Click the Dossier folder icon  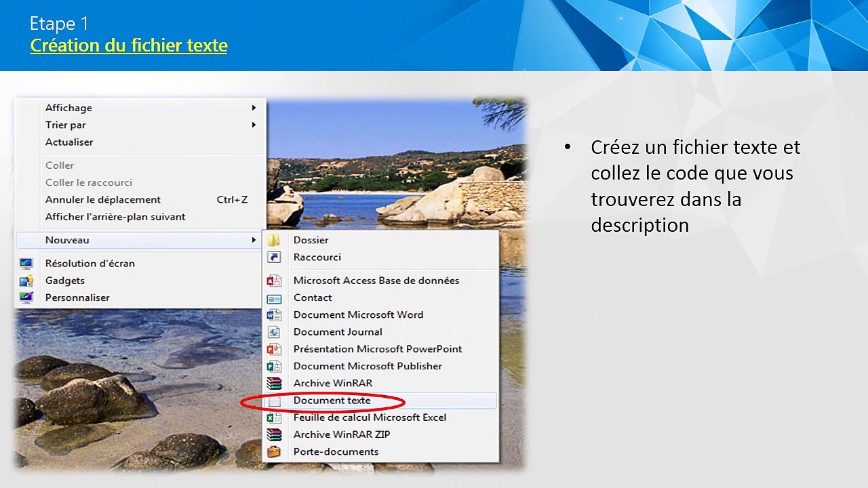click(x=274, y=240)
